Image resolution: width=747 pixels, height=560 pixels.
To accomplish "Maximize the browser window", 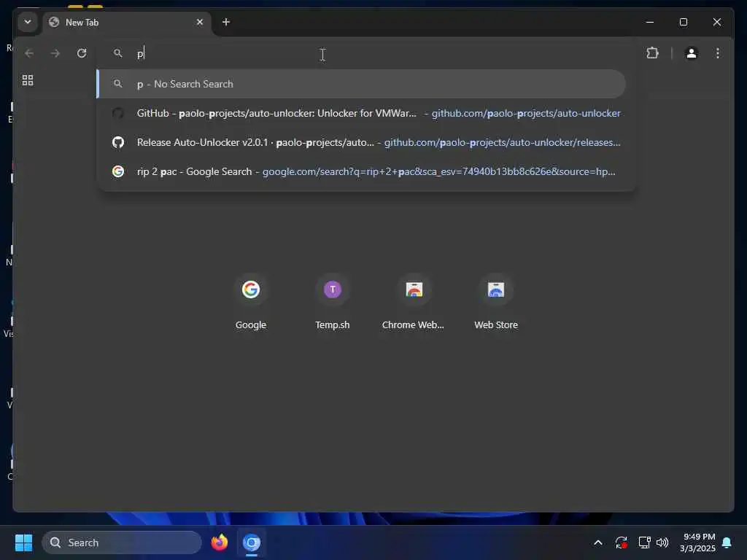I will 683,22.
